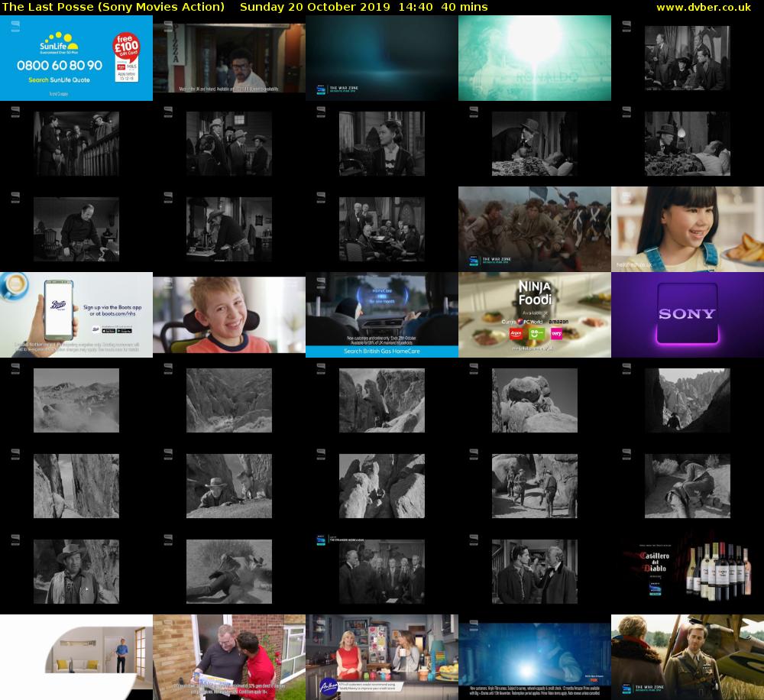The image size is (764, 700).
Task: Open the bald man leaning on desk frame
Action: tap(76, 229)
